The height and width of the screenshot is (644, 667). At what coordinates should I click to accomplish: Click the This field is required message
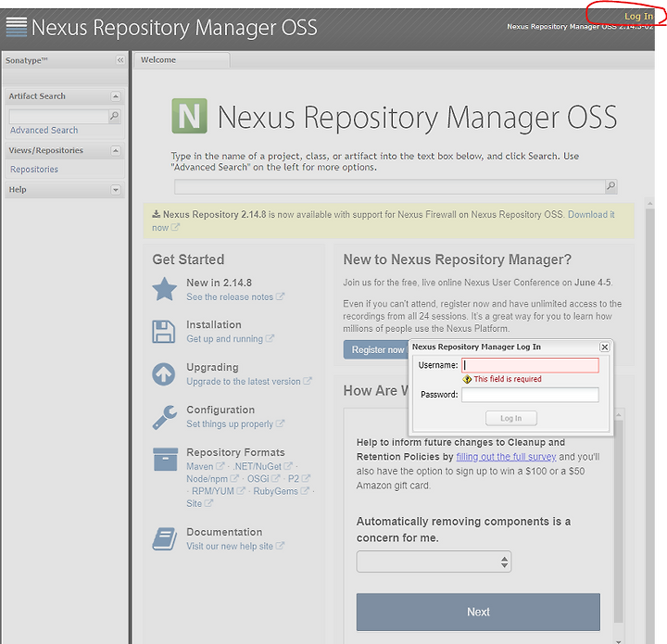pyautogui.click(x=508, y=379)
